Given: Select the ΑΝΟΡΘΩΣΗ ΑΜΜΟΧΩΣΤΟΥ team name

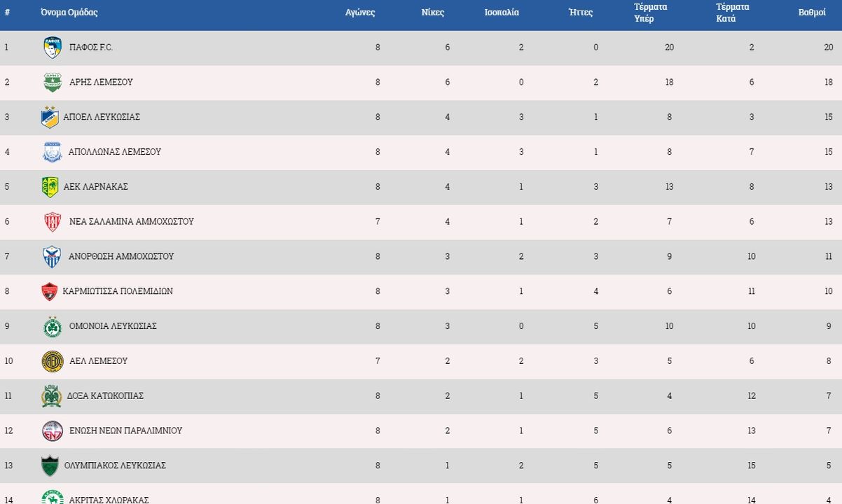Looking at the screenshot, I should tap(121, 256).
